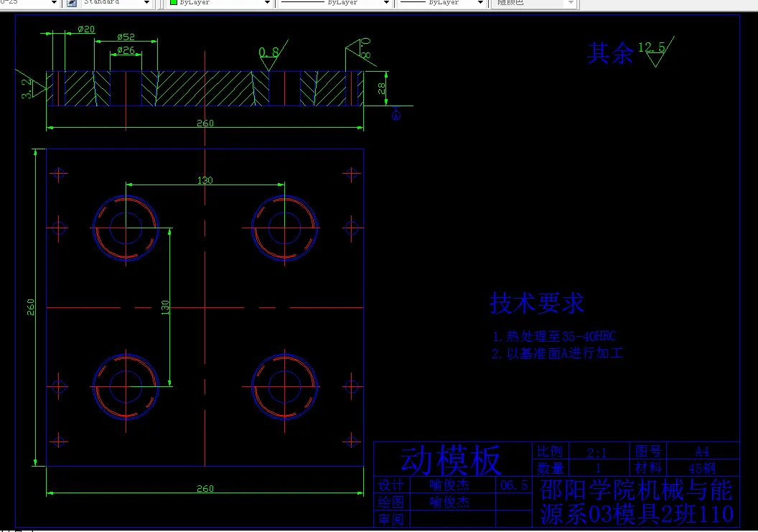Select the vertical 260 height dimension
Screen dimensions: 758x532
tap(30, 307)
